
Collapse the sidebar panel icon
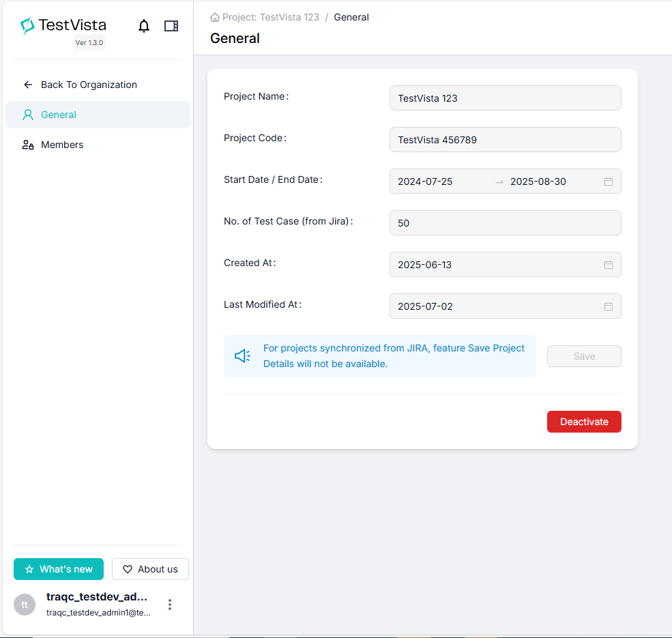171,26
